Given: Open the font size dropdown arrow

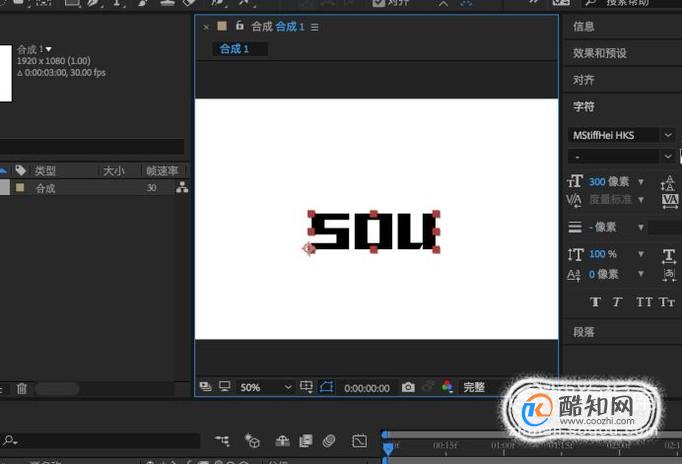Looking at the screenshot, I should (x=641, y=182).
